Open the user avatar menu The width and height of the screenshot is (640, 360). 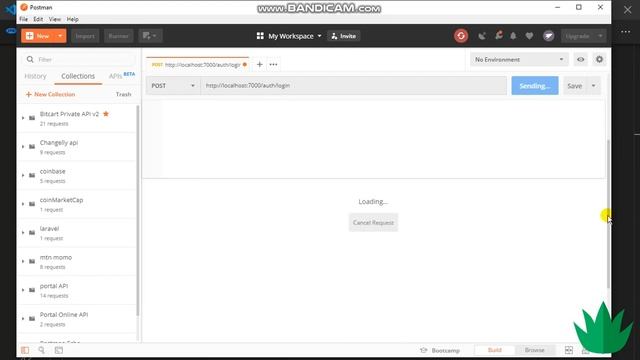pos(549,36)
